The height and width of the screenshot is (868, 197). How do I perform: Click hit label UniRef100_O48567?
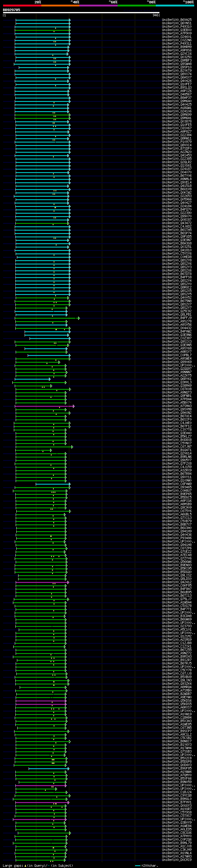click(177, 94)
